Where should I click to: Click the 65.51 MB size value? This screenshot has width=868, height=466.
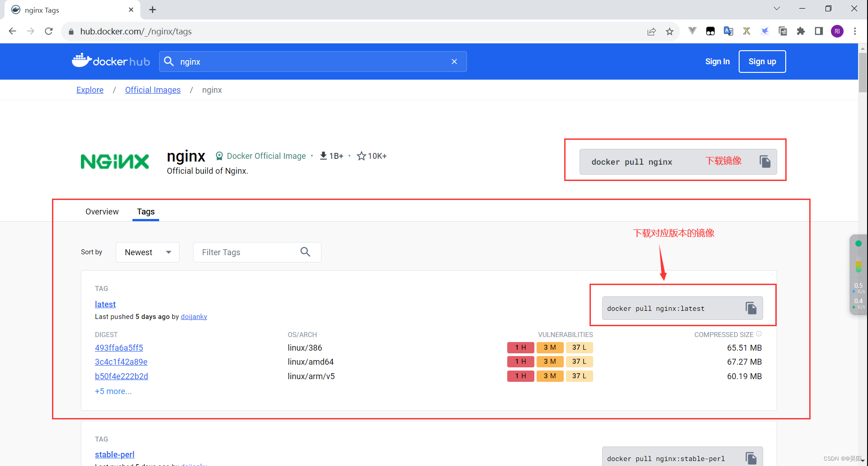click(745, 348)
